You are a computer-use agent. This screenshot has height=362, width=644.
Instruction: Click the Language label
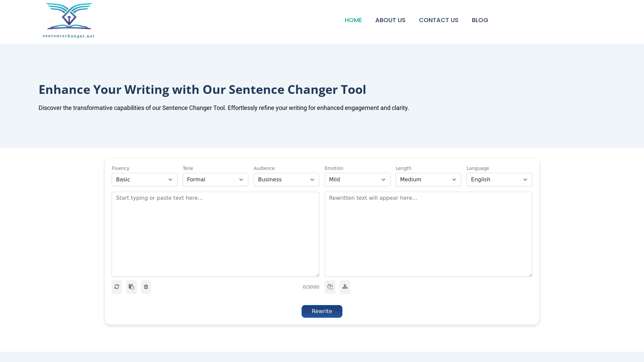coord(478,168)
